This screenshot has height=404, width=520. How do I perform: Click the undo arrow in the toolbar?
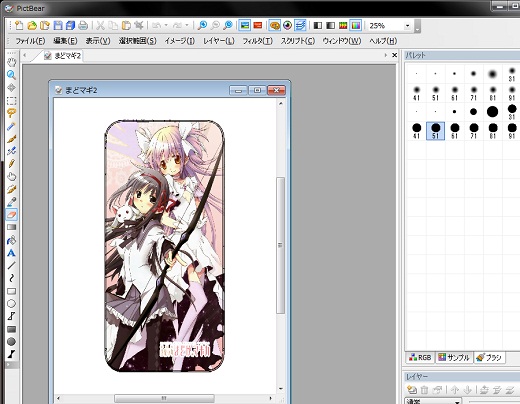(156, 25)
